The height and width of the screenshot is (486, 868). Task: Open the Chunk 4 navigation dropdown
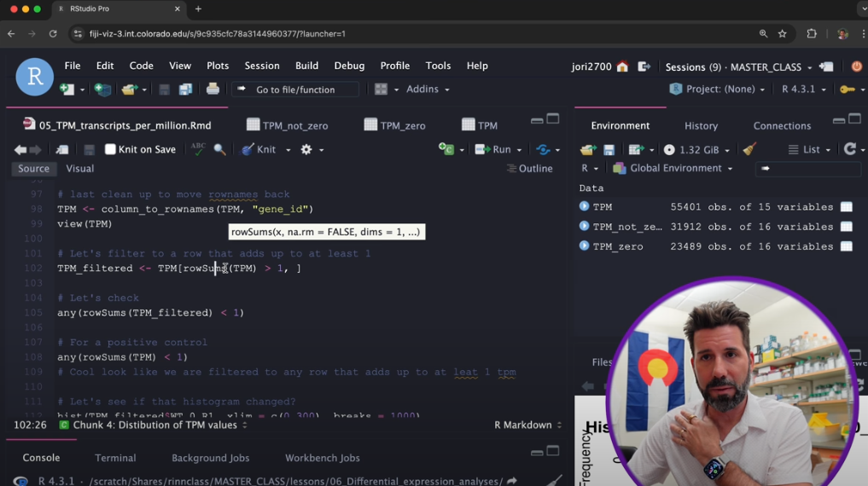154,425
